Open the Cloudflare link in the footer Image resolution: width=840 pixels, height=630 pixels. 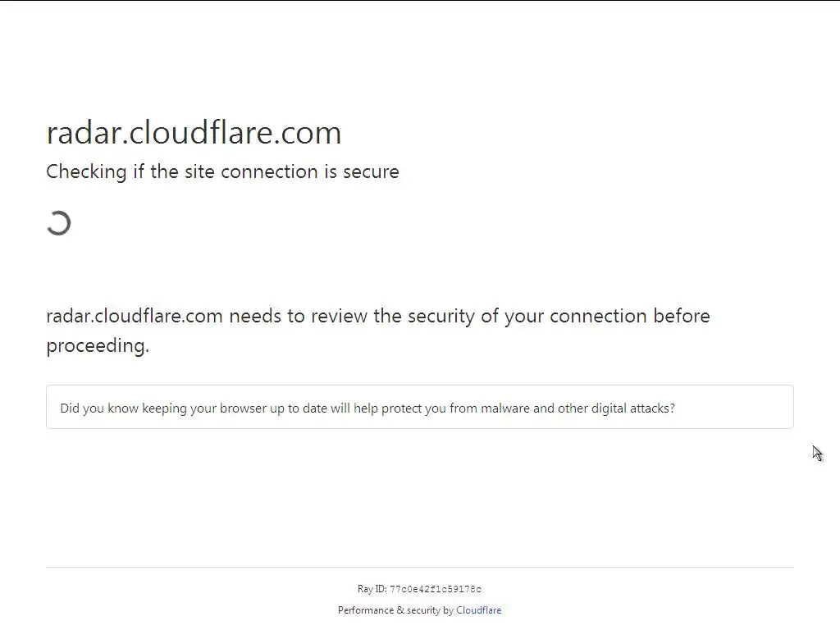pyautogui.click(x=478, y=610)
